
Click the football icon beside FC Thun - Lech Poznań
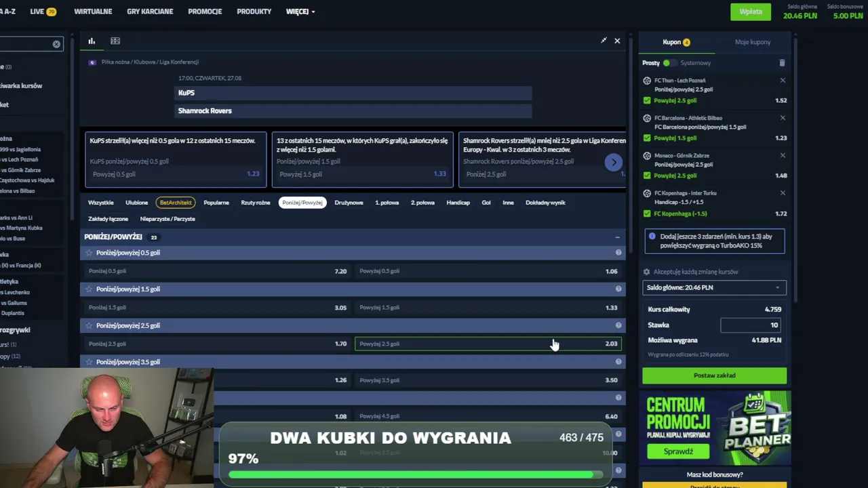coord(647,81)
